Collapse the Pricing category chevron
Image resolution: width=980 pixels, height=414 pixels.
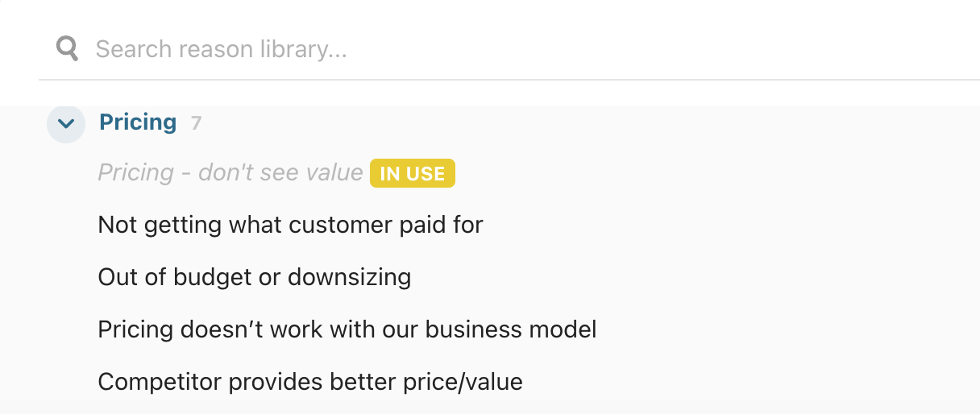(x=66, y=123)
